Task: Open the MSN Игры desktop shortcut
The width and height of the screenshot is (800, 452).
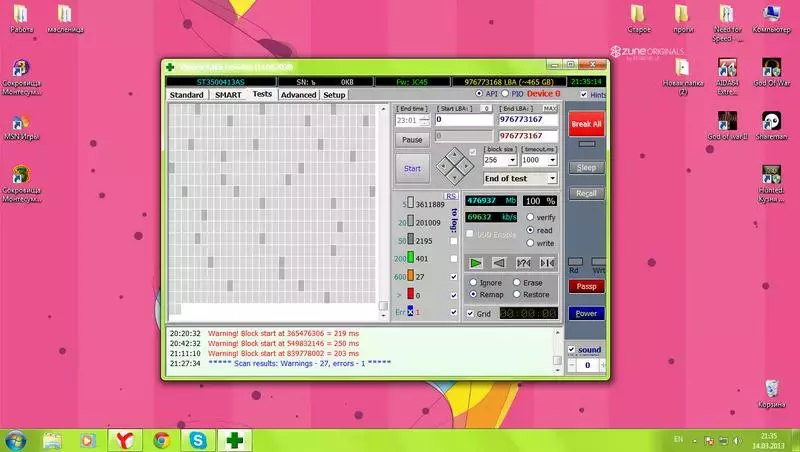Action: point(21,127)
